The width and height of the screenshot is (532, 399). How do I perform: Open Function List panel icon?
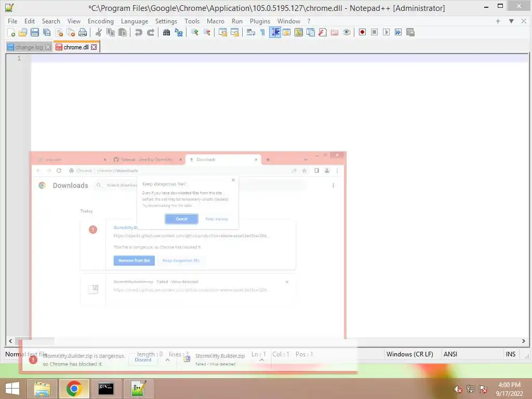tap(323, 32)
